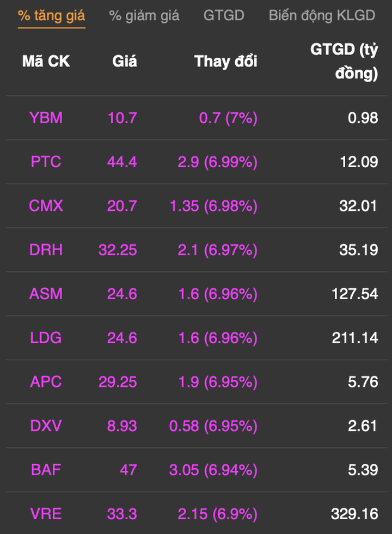Switch to 'Biến động KLGD' tab
This screenshot has height=534, width=392.
coord(322,15)
